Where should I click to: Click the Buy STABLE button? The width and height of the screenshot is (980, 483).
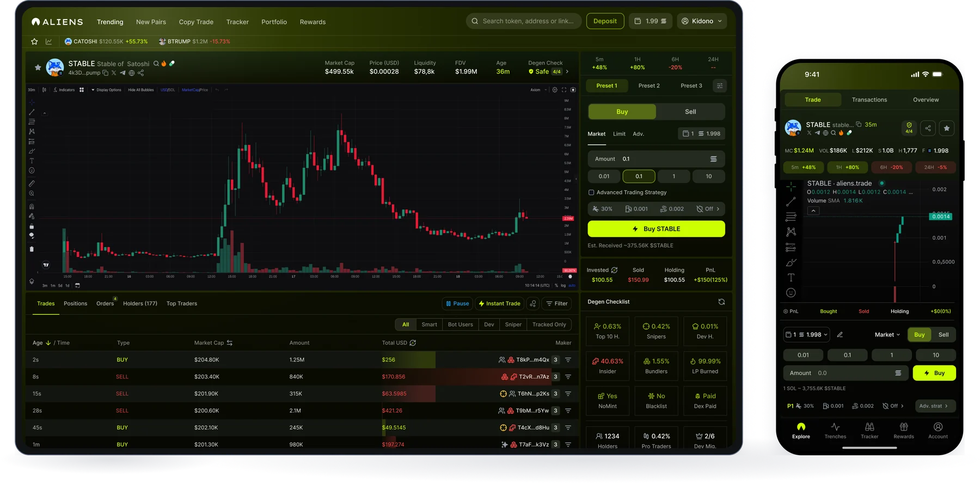656,229
